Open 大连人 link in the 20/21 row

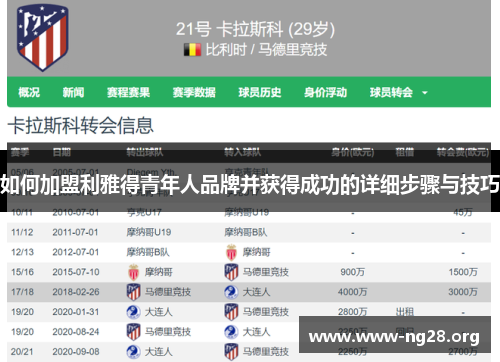pyautogui.click(x=158, y=352)
